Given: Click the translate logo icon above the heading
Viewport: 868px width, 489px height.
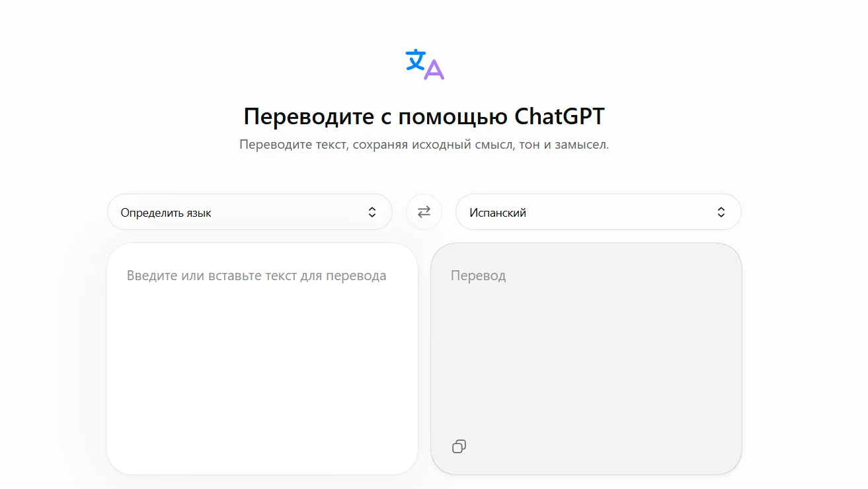Looking at the screenshot, I should 424,64.
